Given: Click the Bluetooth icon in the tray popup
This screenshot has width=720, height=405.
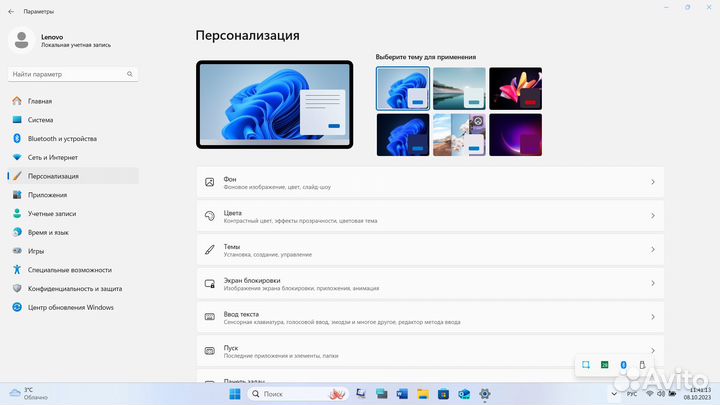Looking at the screenshot, I should 623,365.
